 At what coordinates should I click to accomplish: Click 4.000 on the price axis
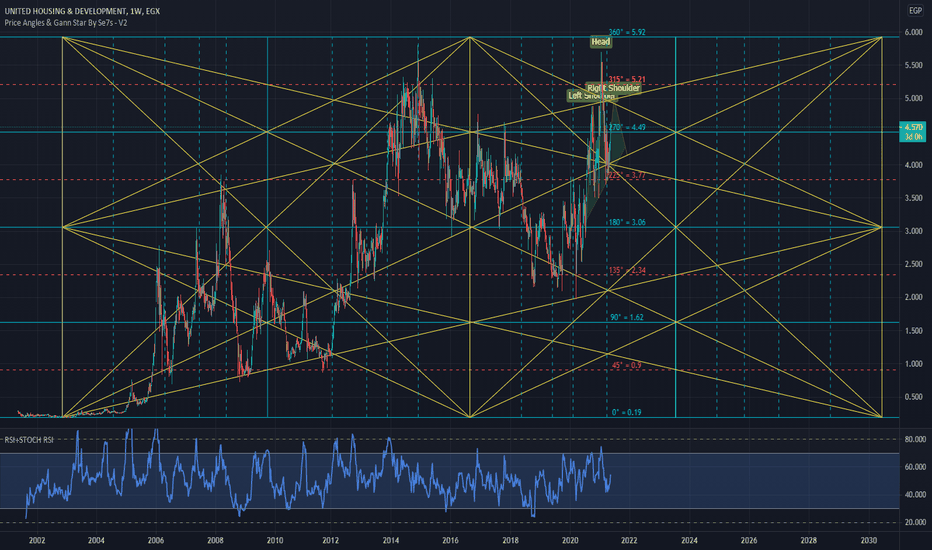pyautogui.click(x=914, y=165)
